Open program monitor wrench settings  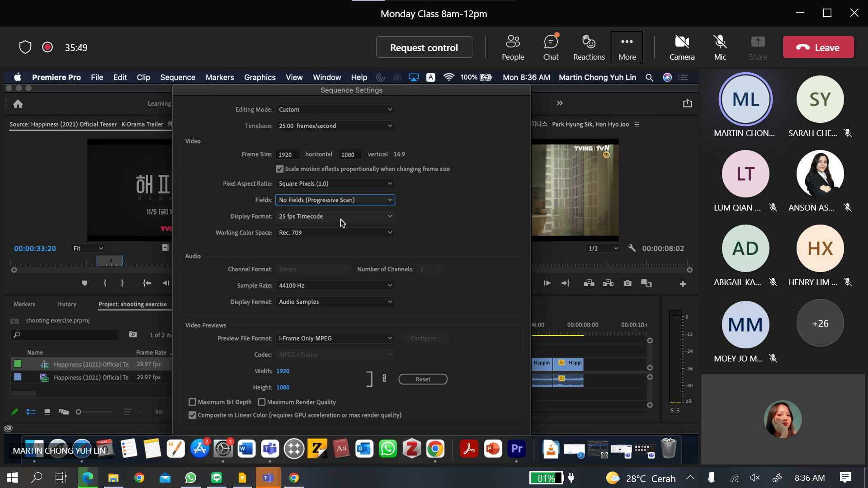pyautogui.click(x=632, y=248)
